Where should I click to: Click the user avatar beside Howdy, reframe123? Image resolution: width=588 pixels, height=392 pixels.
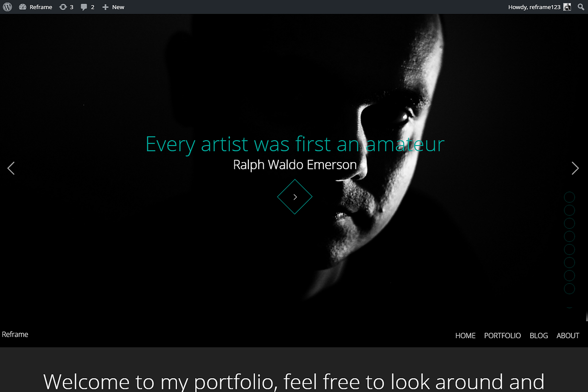tap(567, 7)
